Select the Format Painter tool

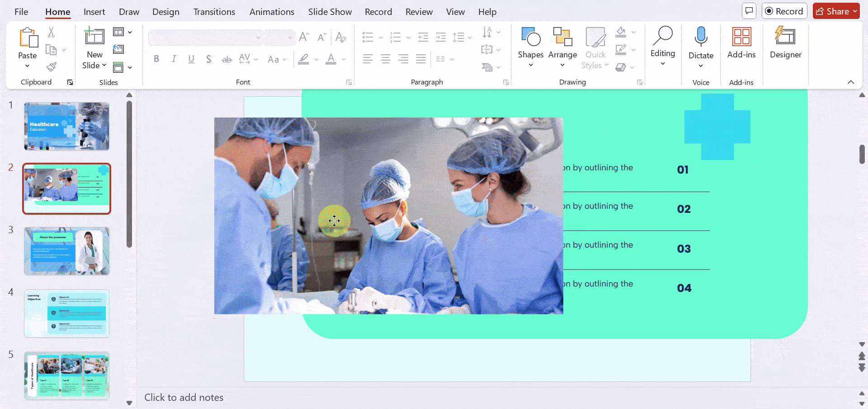[51, 66]
